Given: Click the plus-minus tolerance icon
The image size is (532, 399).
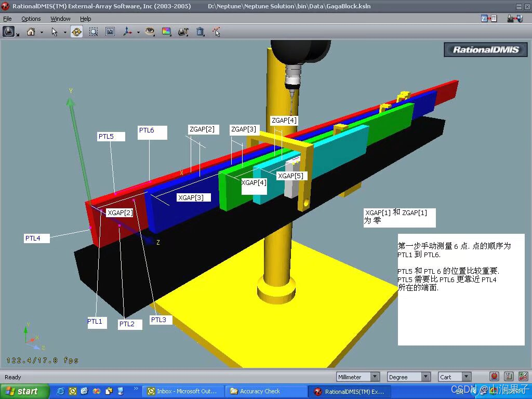Looking at the screenshot, I should [x=523, y=376].
